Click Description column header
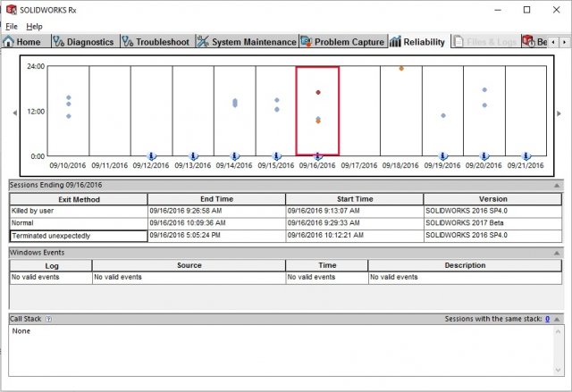Screen dimensions: 572x392 [465, 265]
